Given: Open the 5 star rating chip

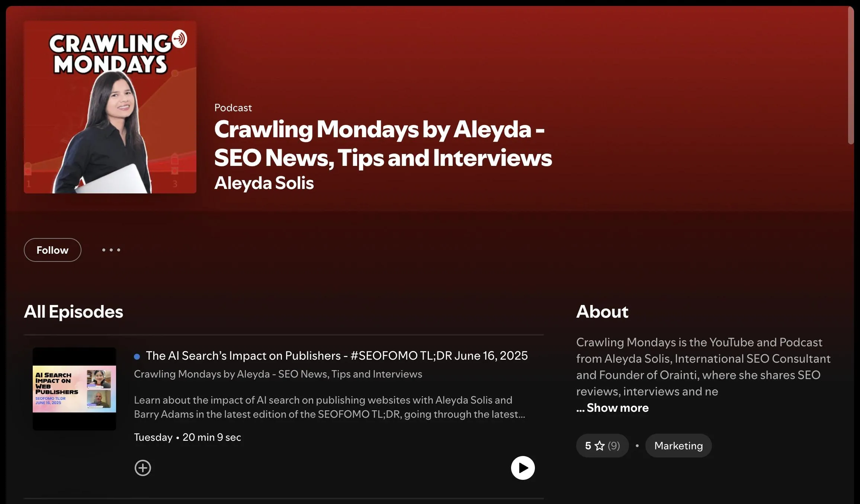Looking at the screenshot, I should 603,446.
